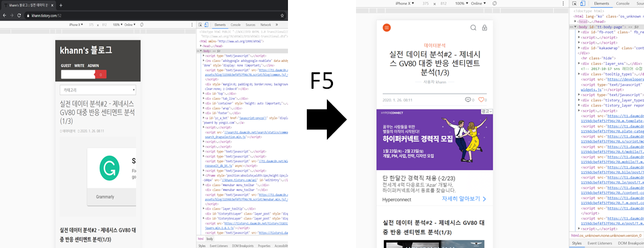Open the 광고 ad options dropdown

(487, 111)
